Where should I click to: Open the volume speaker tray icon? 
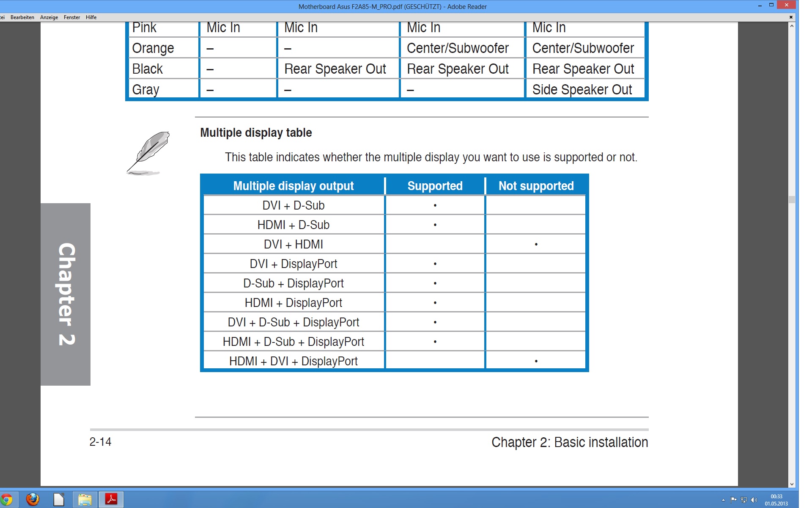click(754, 500)
